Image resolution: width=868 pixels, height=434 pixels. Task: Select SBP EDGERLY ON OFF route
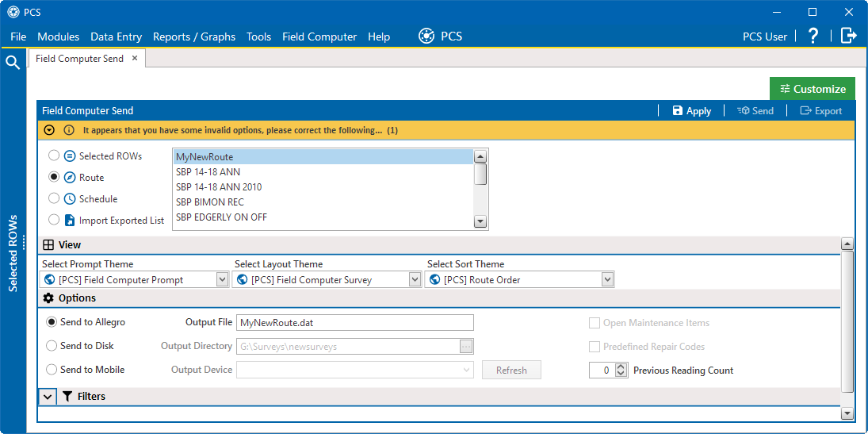coord(323,217)
